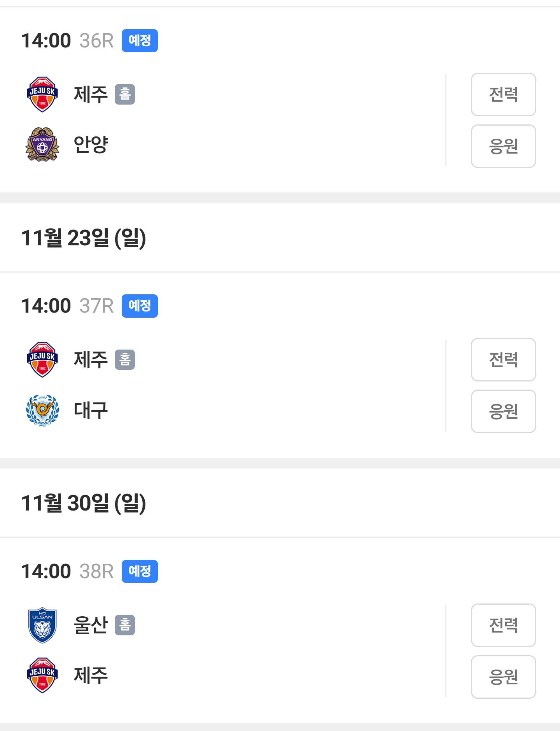Open 전력 analysis for Jeju vs Anyang

(x=503, y=94)
